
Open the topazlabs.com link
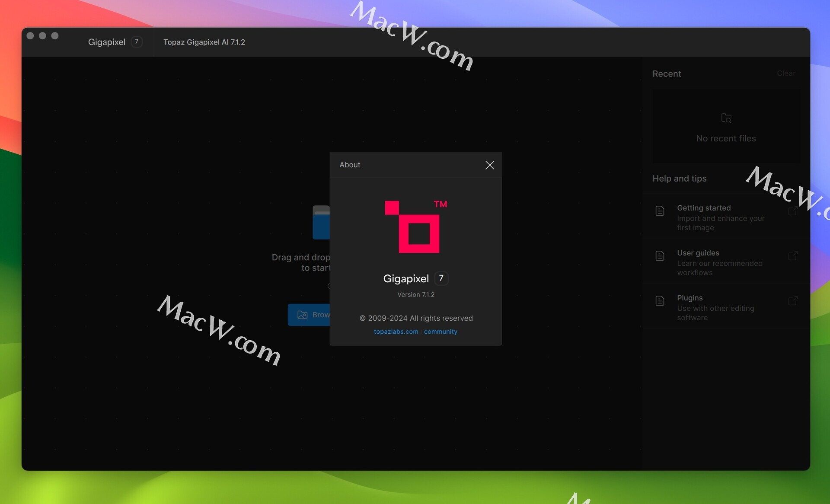pyautogui.click(x=396, y=332)
